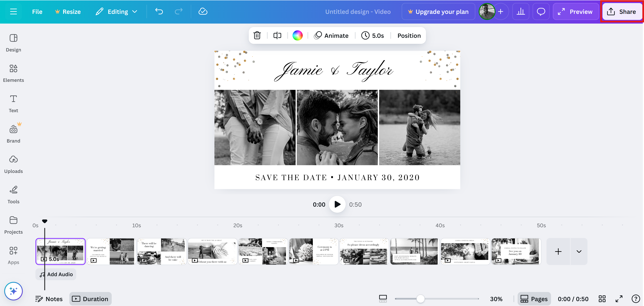Viewport: 644px width, 306px height.
Task: Delete the selected page with trash icon
Action: pos(257,35)
